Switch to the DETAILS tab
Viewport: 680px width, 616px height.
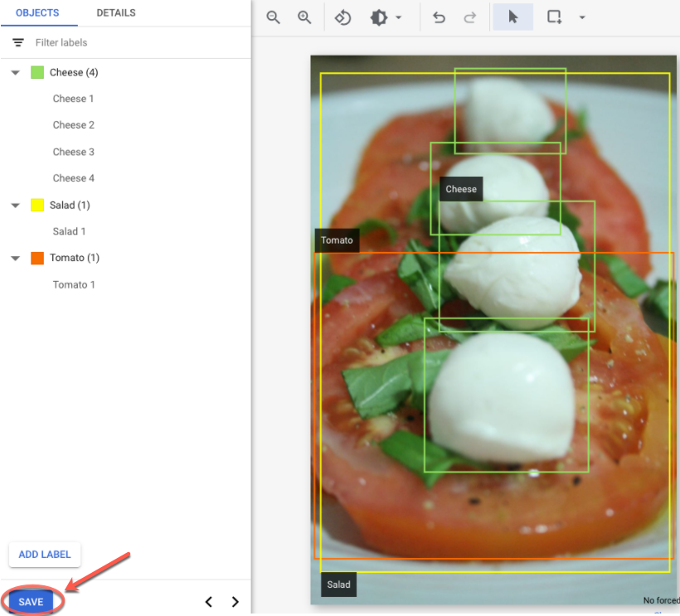115,12
